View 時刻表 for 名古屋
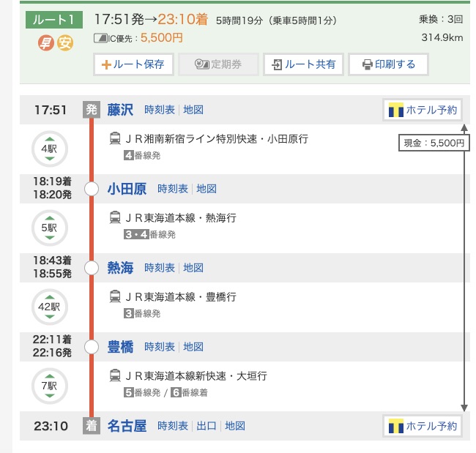Screen dimensions: 476x453 click(172, 426)
